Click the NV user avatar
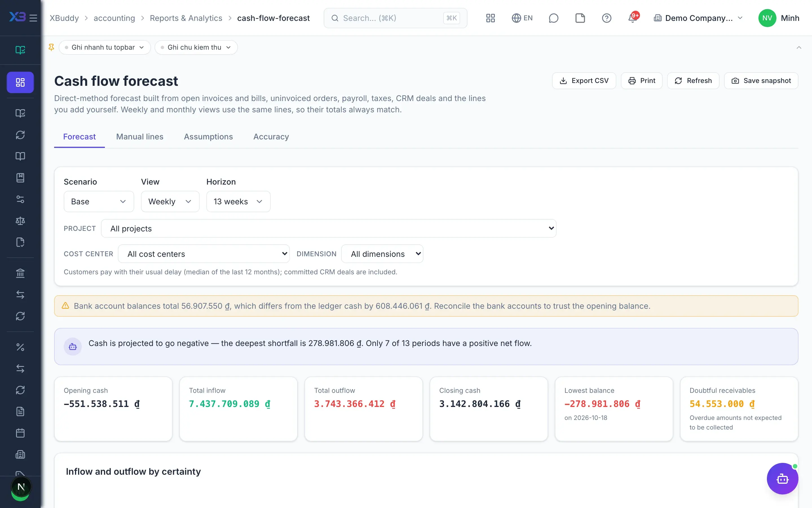 click(767, 18)
